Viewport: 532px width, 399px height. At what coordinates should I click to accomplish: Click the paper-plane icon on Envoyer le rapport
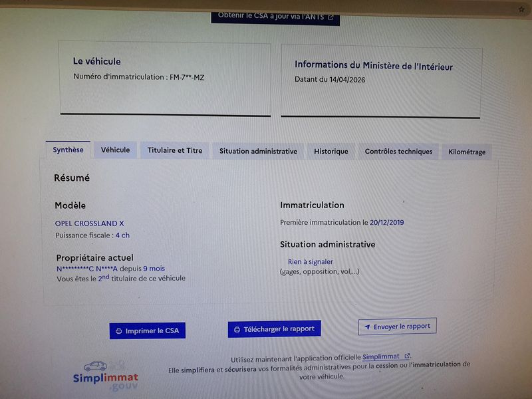coord(367,327)
